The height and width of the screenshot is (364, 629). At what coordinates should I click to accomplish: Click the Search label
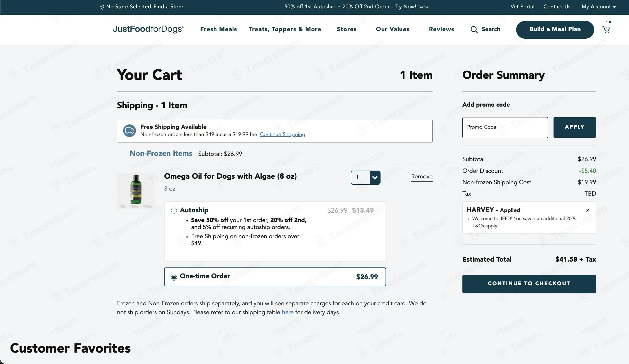pyautogui.click(x=491, y=29)
